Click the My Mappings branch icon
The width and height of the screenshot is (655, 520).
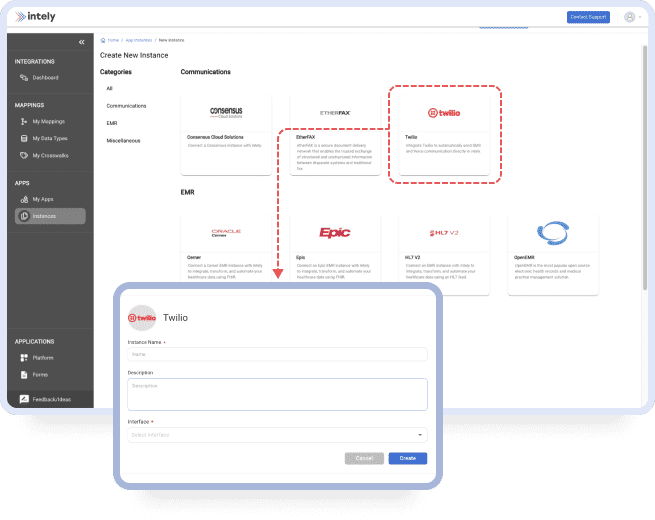click(x=24, y=122)
